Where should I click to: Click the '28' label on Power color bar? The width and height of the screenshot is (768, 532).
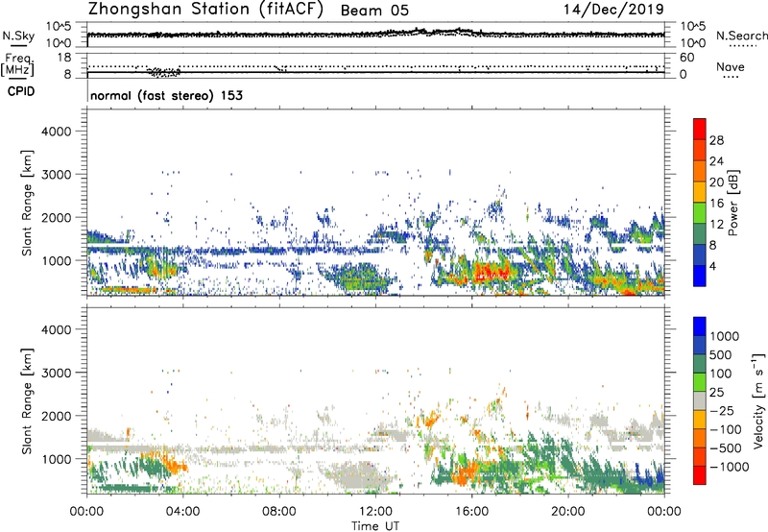716,140
